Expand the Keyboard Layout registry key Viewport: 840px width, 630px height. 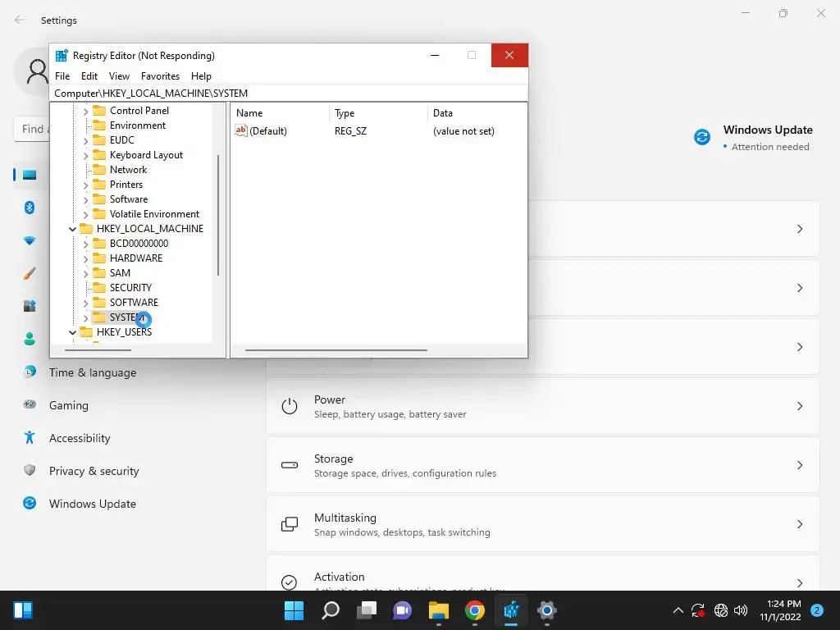[85, 156]
